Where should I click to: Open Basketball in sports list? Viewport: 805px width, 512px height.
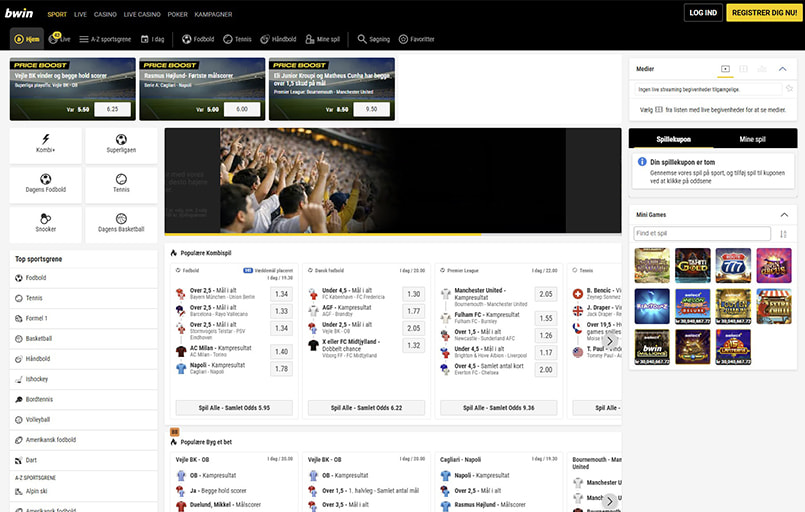83,338
